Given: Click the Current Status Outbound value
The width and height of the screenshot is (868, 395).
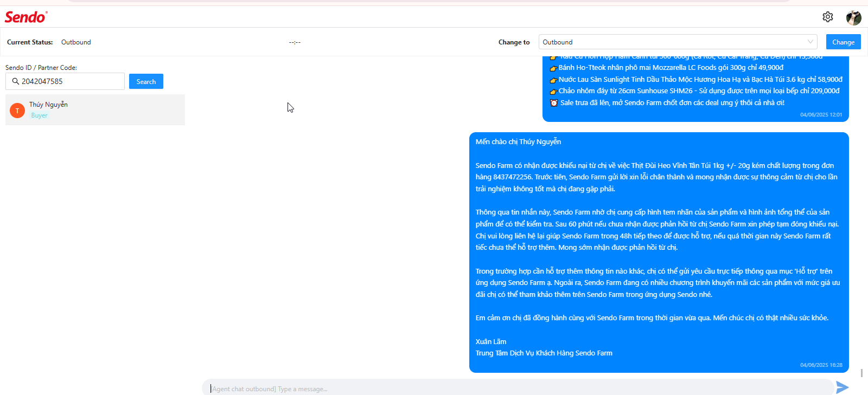Looking at the screenshot, I should click(x=76, y=42).
